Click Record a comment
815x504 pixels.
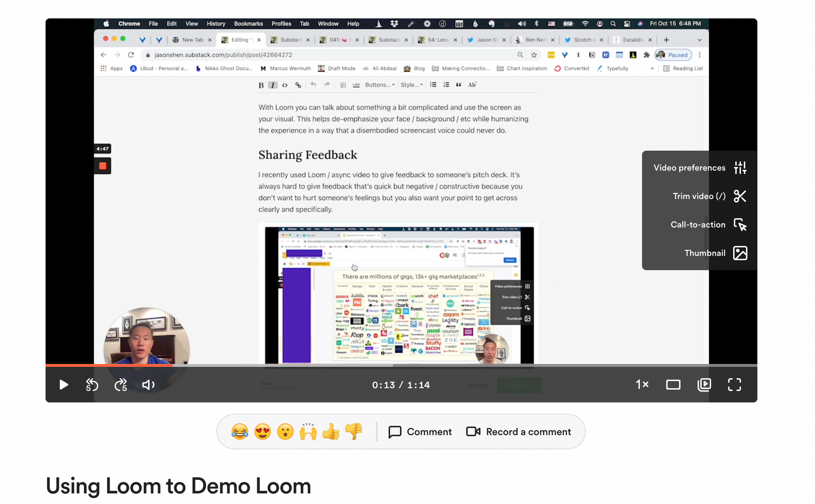click(x=518, y=432)
